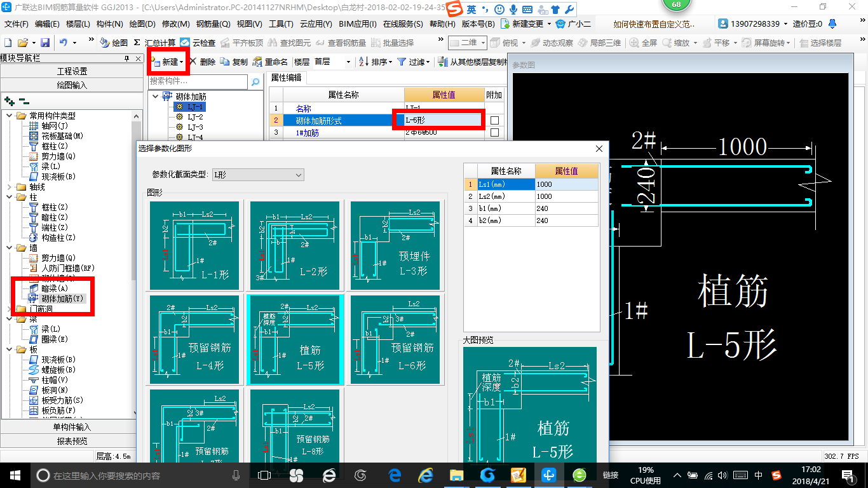Image resolution: width=868 pixels, height=488 pixels.
Task: Choose the L-1形 section thumbnail
Action: pyautogui.click(x=194, y=245)
